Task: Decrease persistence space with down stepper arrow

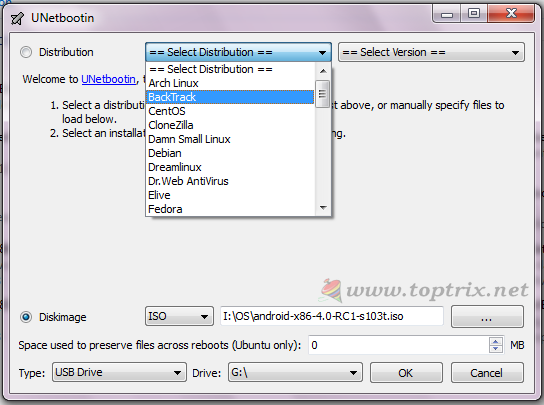Action: (x=496, y=349)
